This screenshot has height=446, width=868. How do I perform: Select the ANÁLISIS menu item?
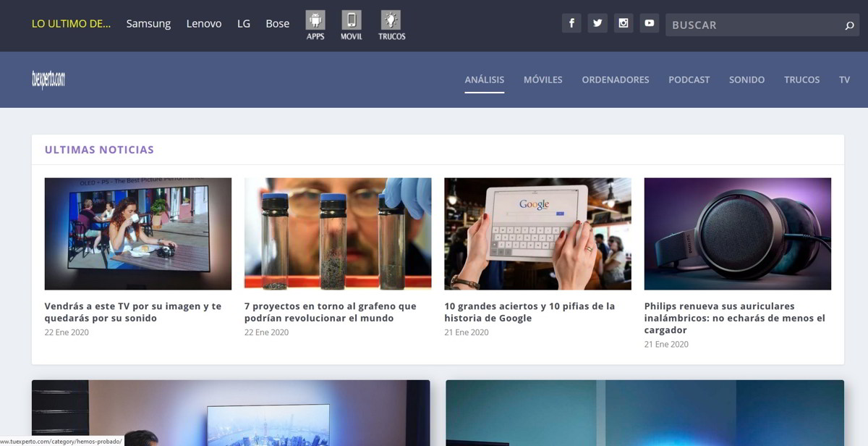click(x=485, y=80)
